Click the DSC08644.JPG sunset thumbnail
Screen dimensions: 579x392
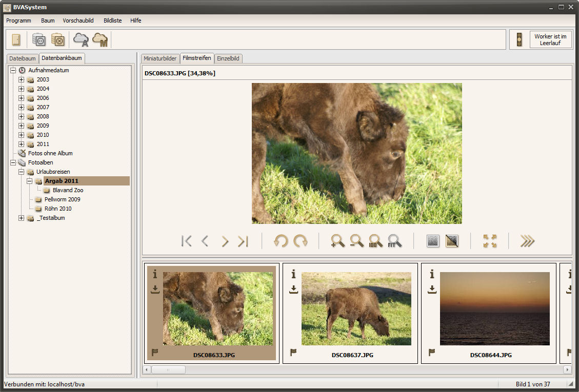click(x=495, y=308)
